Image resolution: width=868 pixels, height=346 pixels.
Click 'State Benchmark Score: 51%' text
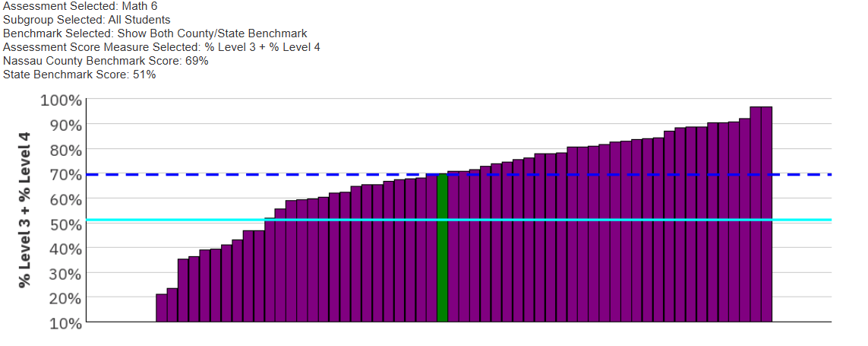coord(79,75)
